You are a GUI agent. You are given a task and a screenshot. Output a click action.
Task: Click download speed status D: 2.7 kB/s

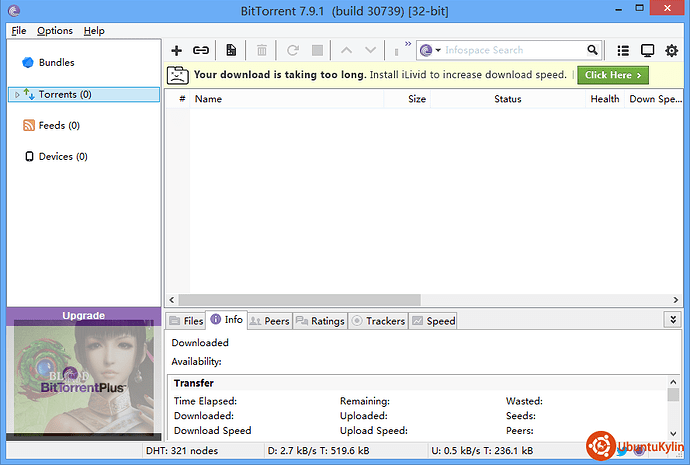(318, 451)
